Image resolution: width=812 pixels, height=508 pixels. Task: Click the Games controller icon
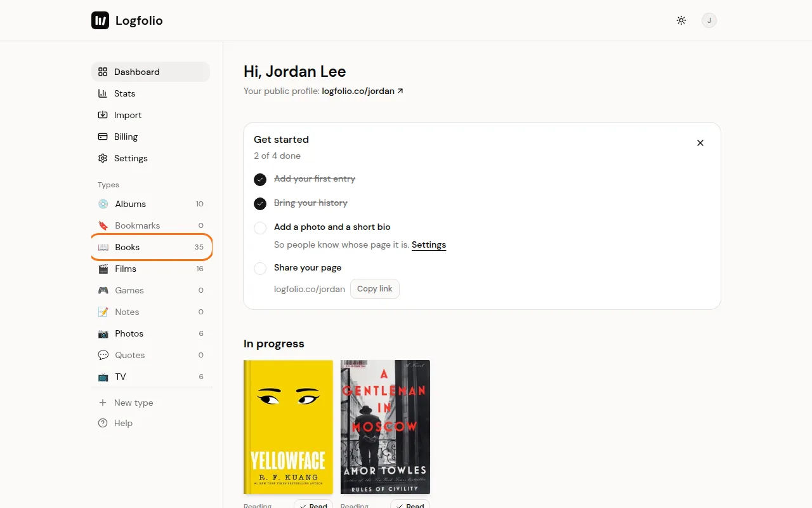(x=103, y=290)
